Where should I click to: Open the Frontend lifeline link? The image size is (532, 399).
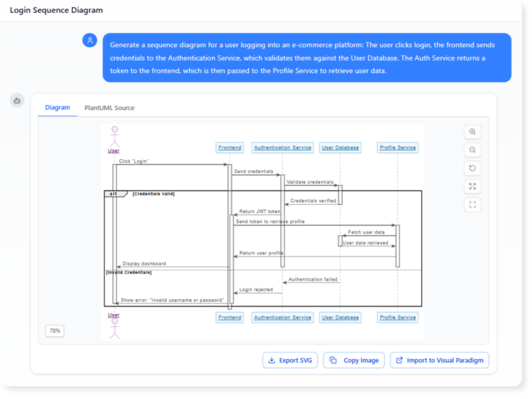[x=229, y=147]
